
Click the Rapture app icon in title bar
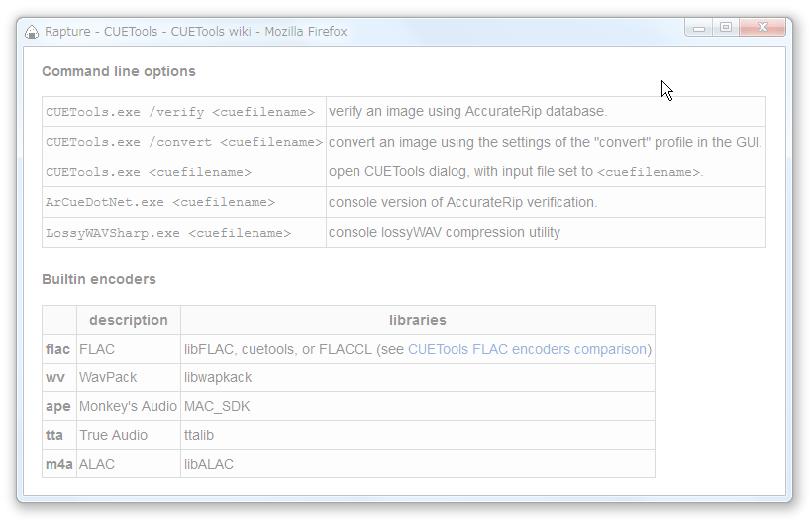32,32
